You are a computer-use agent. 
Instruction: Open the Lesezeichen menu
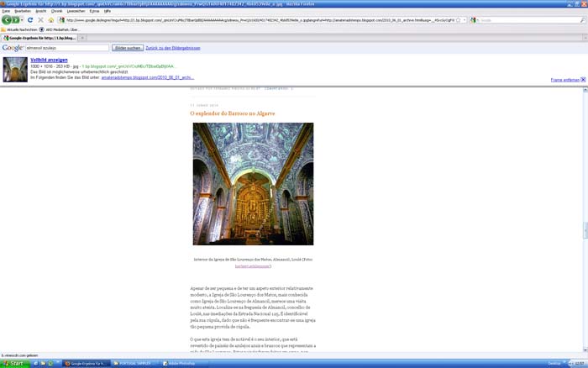tap(76, 11)
